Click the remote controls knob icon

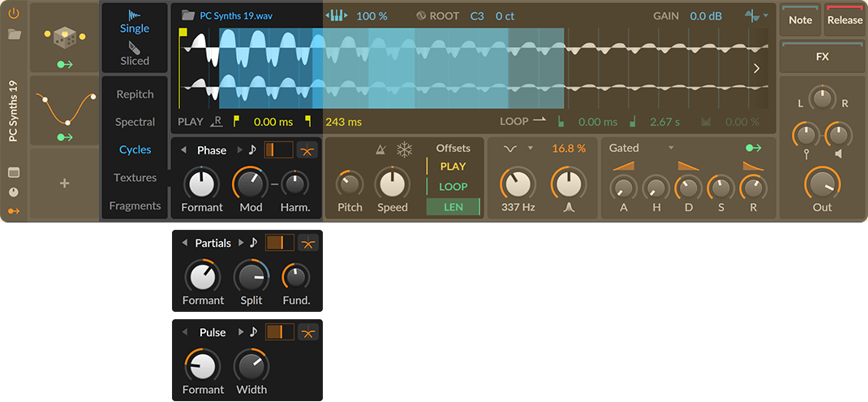click(14, 192)
